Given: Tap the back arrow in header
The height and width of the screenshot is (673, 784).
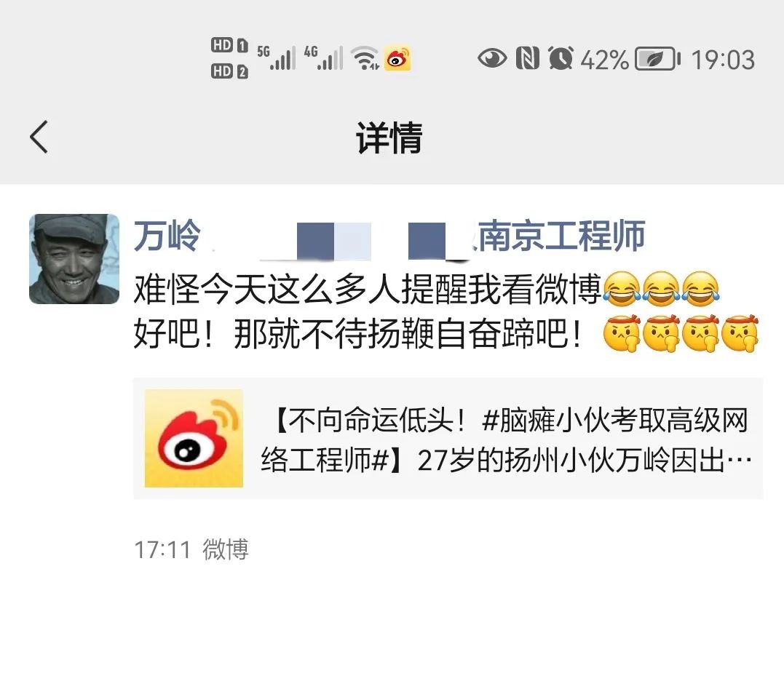Looking at the screenshot, I should (39, 137).
